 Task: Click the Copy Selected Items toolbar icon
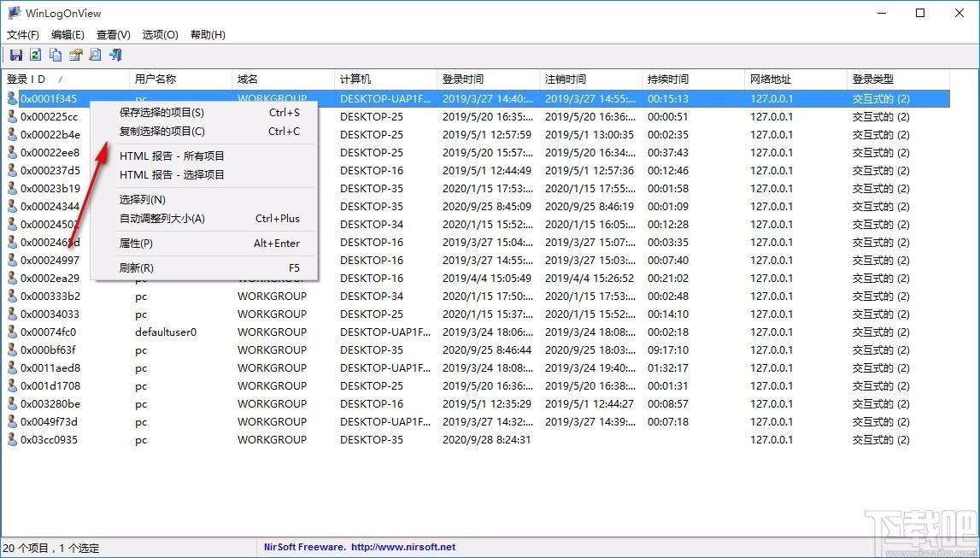(56, 55)
